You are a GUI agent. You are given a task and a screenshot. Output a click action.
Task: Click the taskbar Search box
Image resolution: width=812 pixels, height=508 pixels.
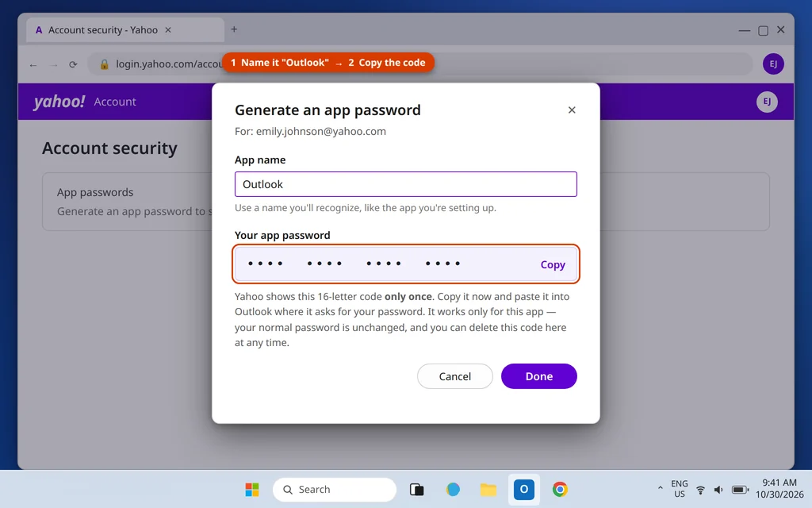[x=335, y=489]
